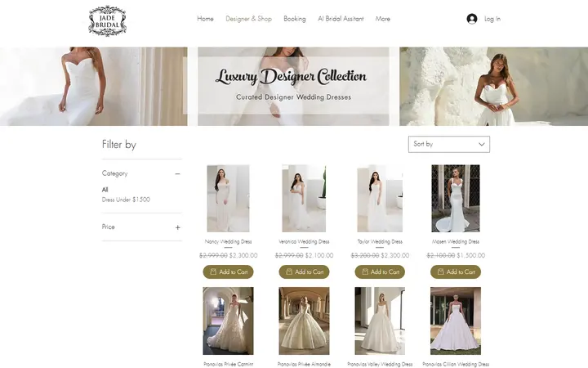The width and height of the screenshot is (588, 368).
Task: Click the Veronica Wedding Dress title
Action: click(304, 242)
